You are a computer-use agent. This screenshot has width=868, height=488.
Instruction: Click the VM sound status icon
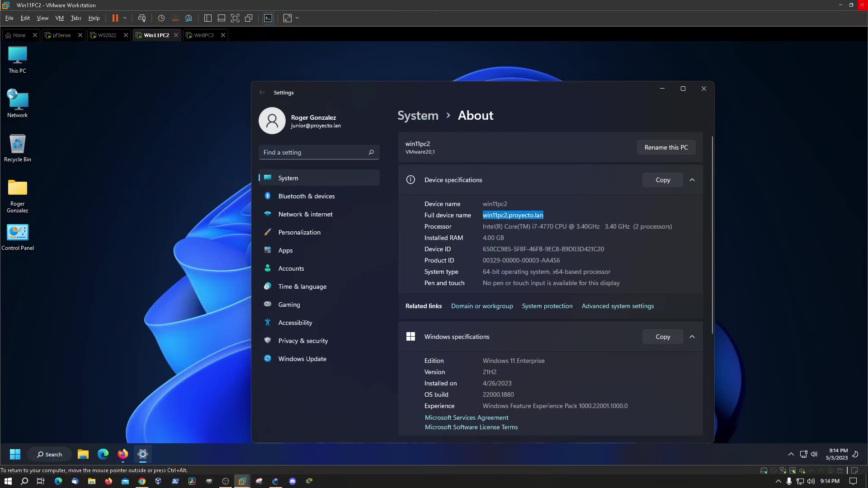(802, 470)
